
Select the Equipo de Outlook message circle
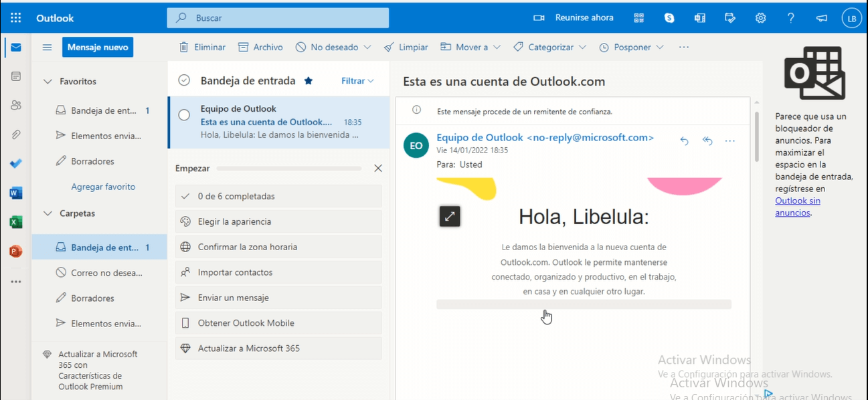184,115
